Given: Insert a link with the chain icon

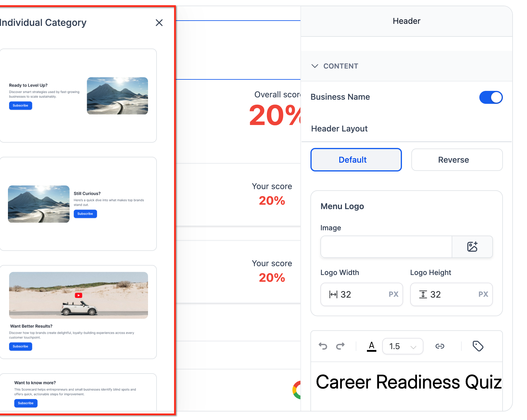Looking at the screenshot, I should 440,346.
